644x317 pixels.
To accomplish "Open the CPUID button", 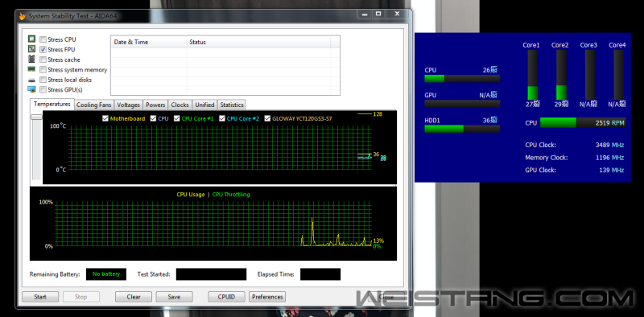I will click(x=227, y=297).
